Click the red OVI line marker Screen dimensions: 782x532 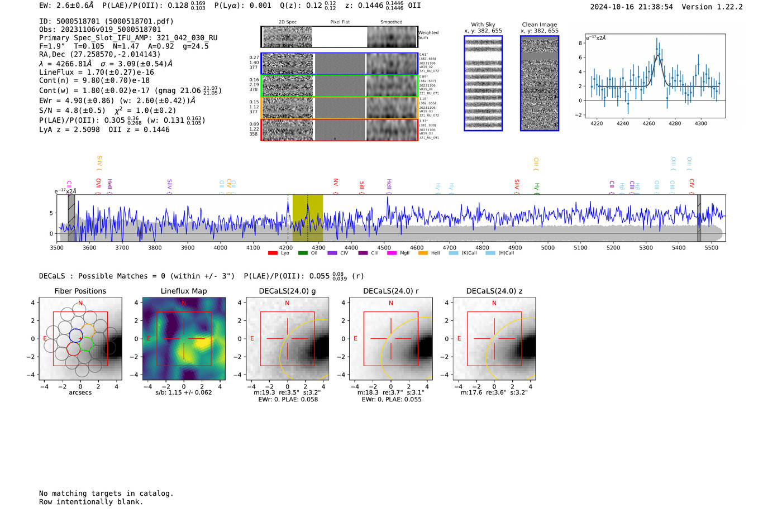point(98,186)
